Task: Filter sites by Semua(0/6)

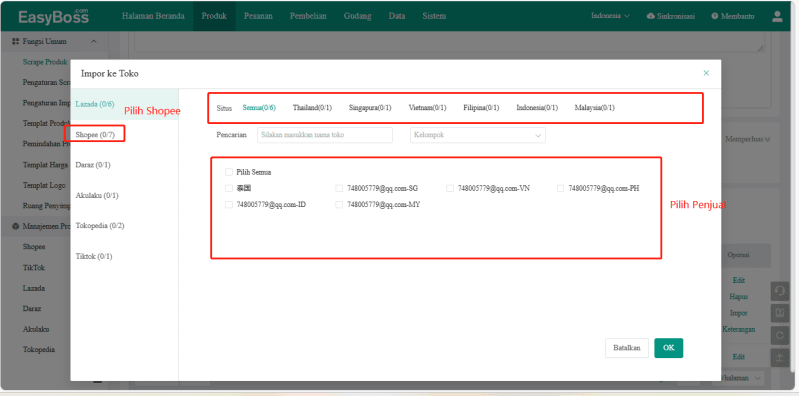Action: (x=259, y=108)
